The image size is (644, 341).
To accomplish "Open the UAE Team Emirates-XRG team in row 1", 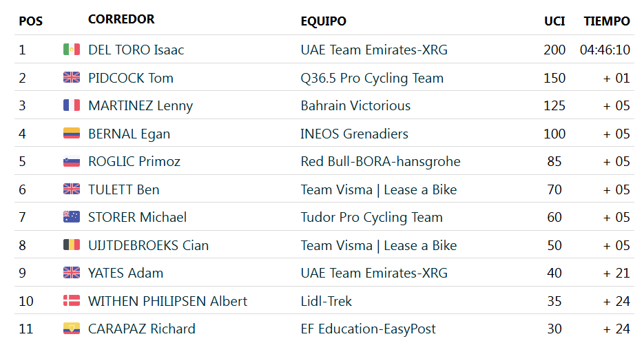I will pos(374,50).
